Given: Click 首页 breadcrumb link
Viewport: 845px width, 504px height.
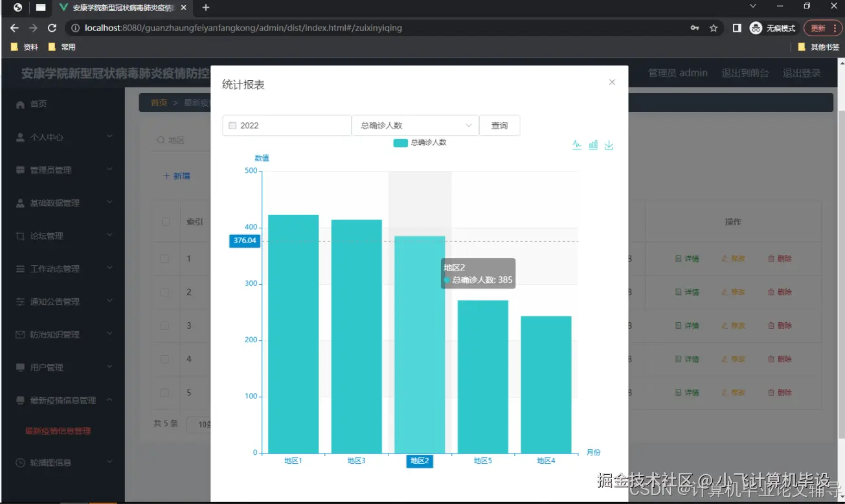Looking at the screenshot, I should pos(159,103).
